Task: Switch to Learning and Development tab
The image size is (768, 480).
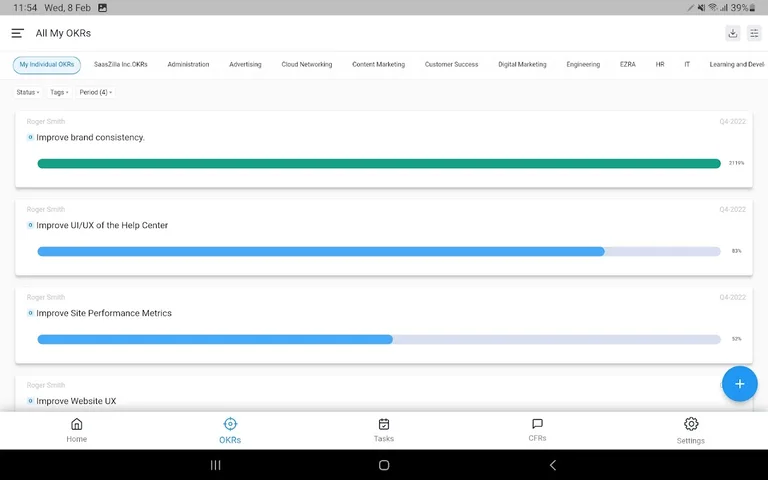Action: point(737,65)
